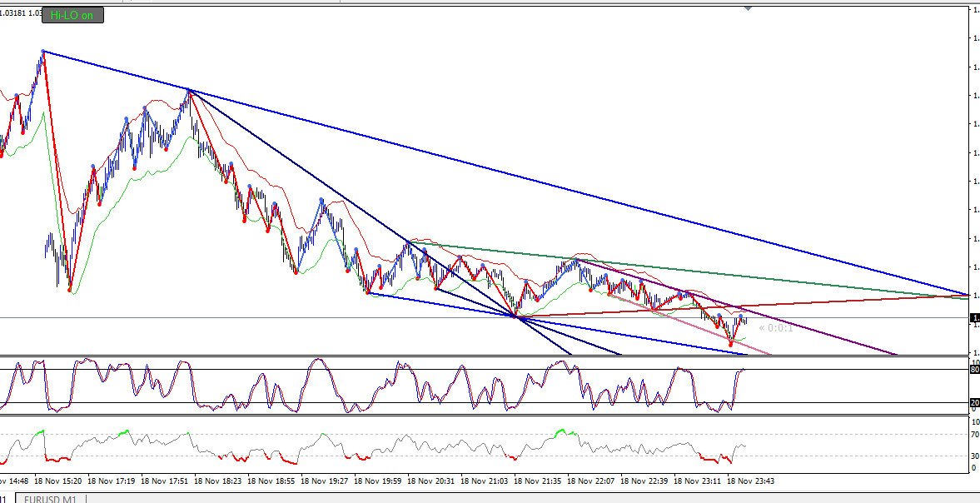Click the 18 Nov 20:31 time label
This screenshot has height=503, width=980.
pyautogui.click(x=431, y=481)
